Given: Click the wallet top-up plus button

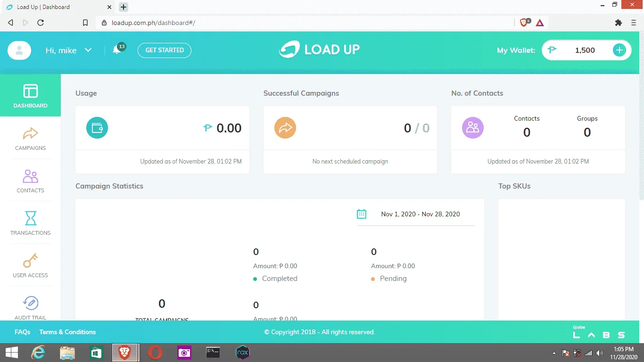Looking at the screenshot, I should pyautogui.click(x=619, y=50).
